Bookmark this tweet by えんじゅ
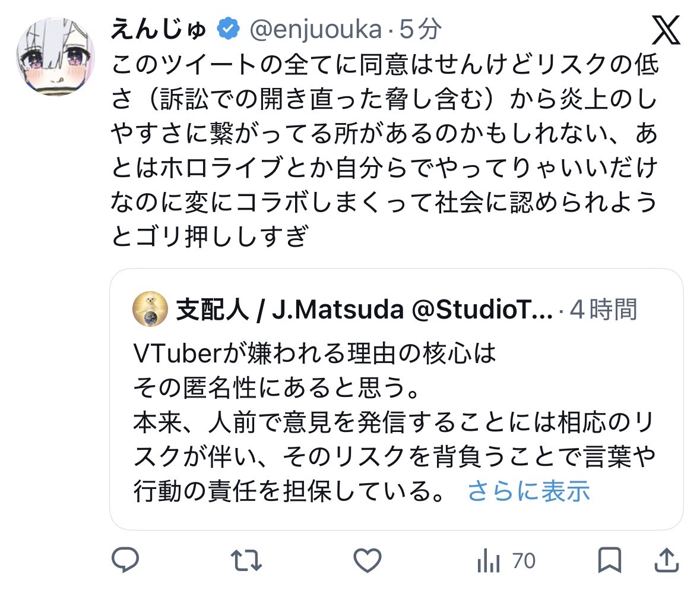The height and width of the screenshot is (596, 700). [609, 560]
